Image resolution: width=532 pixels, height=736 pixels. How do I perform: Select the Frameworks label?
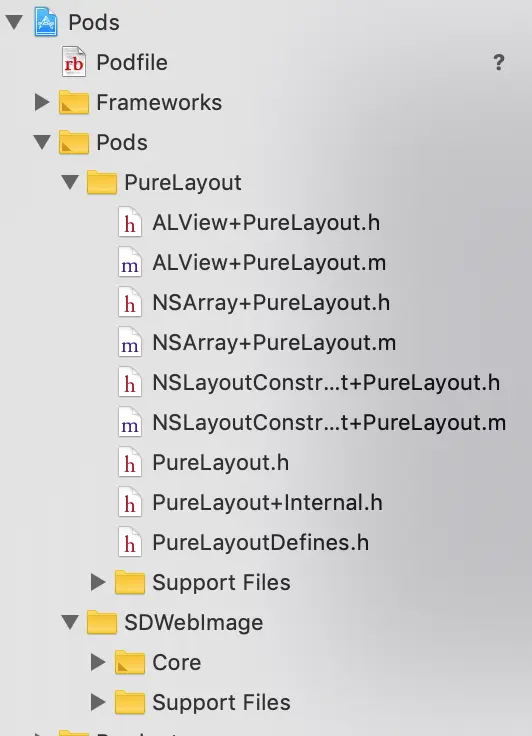(x=159, y=102)
